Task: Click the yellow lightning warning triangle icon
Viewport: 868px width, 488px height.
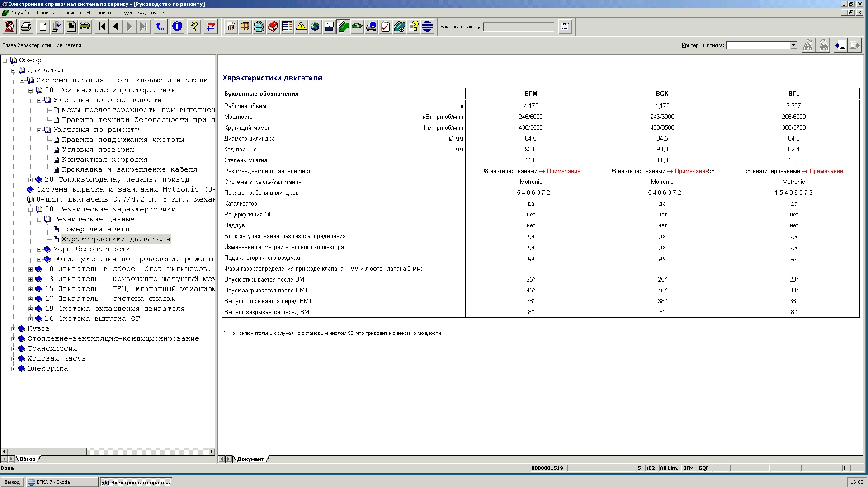Action: click(x=301, y=27)
